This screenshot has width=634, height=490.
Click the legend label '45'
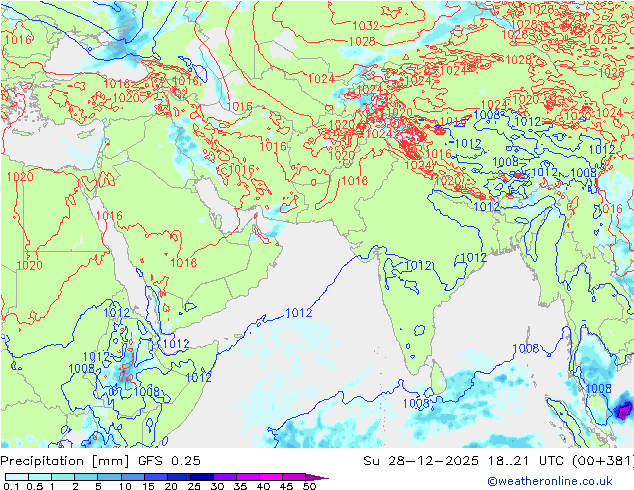(286, 486)
